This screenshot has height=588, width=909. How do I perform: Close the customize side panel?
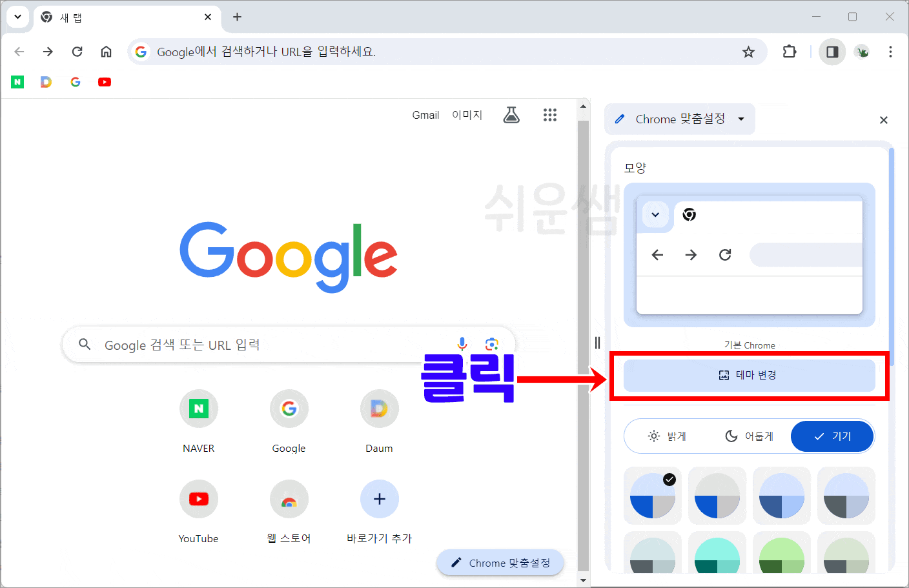(884, 120)
